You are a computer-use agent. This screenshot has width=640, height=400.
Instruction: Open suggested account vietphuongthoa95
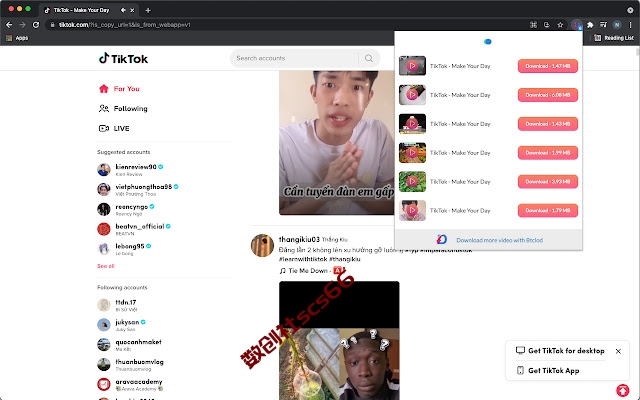tap(138, 189)
